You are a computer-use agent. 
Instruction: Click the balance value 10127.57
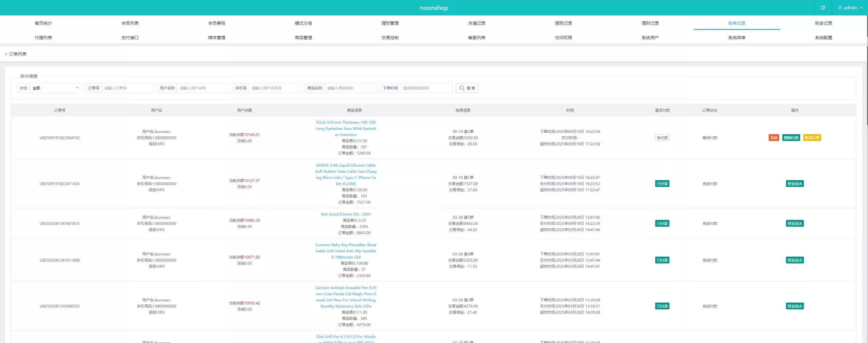coord(252,181)
